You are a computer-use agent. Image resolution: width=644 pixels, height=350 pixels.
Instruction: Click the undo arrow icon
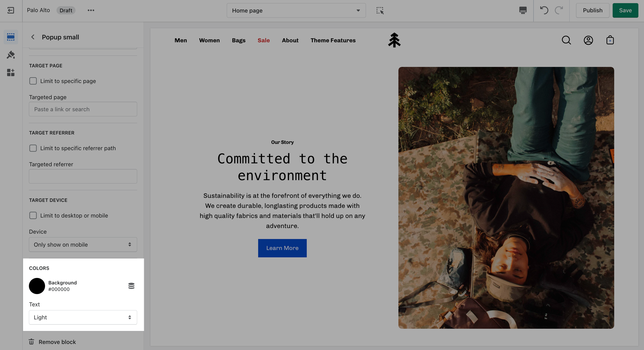point(544,10)
